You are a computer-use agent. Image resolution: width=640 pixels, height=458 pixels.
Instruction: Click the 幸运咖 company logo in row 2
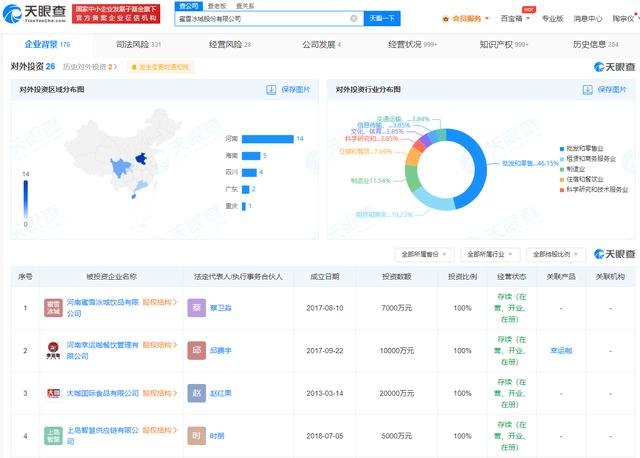click(x=53, y=350)
